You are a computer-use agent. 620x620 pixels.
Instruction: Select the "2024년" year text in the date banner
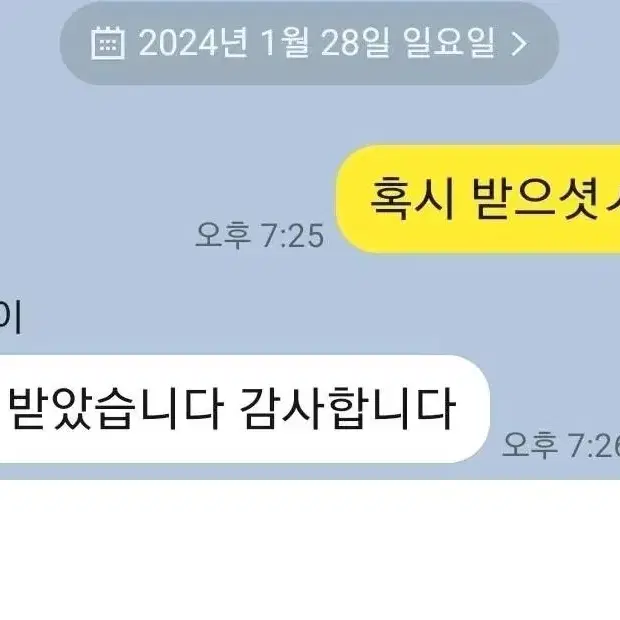[193, 43]
